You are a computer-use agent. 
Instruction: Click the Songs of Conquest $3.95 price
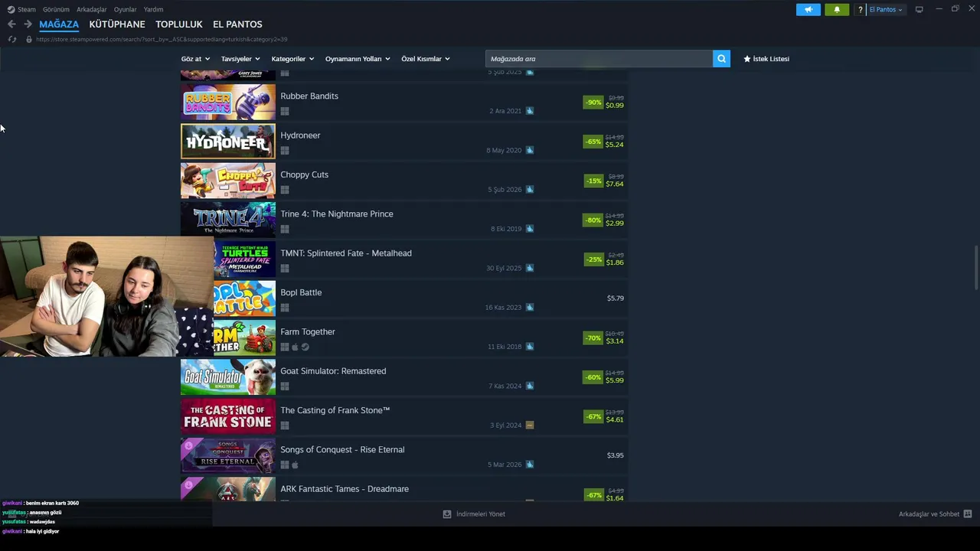pos(616,455)
